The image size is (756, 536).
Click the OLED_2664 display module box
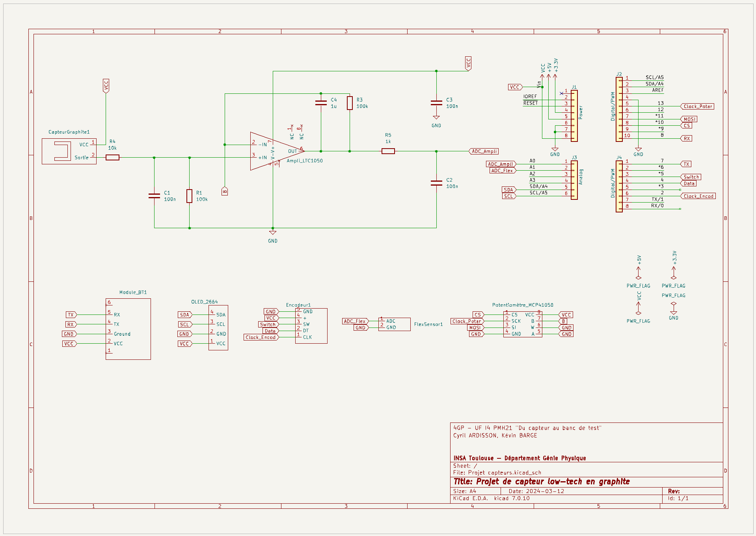click(218, 328)
